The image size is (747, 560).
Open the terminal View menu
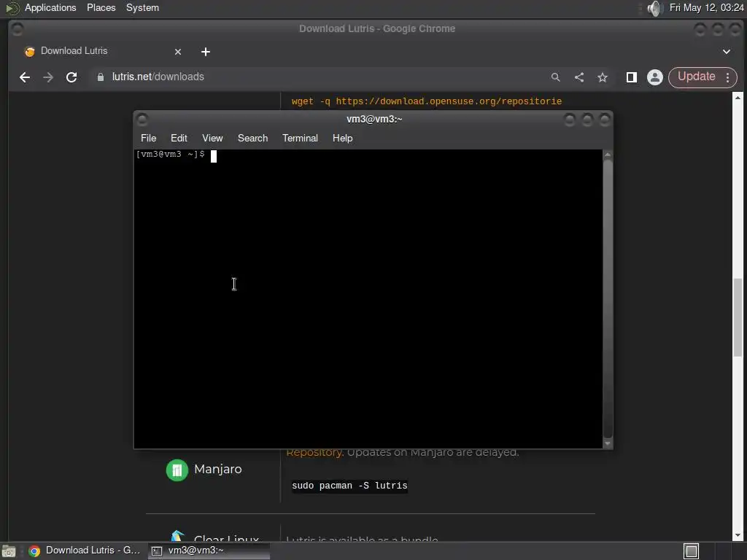coord(212,138)
